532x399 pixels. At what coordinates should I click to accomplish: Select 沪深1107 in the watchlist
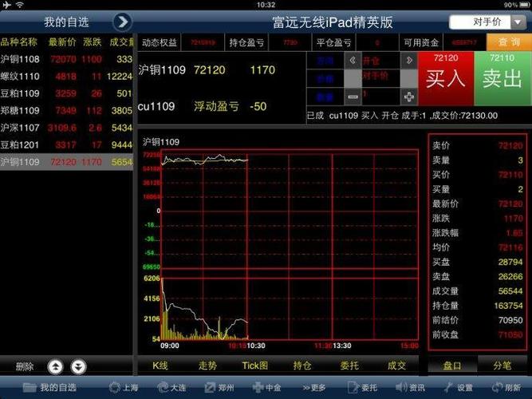tap(66, 128)
